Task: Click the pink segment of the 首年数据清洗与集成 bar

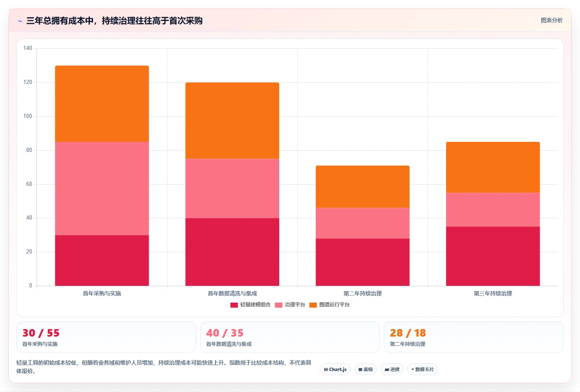Action: (x=232, y=188)
